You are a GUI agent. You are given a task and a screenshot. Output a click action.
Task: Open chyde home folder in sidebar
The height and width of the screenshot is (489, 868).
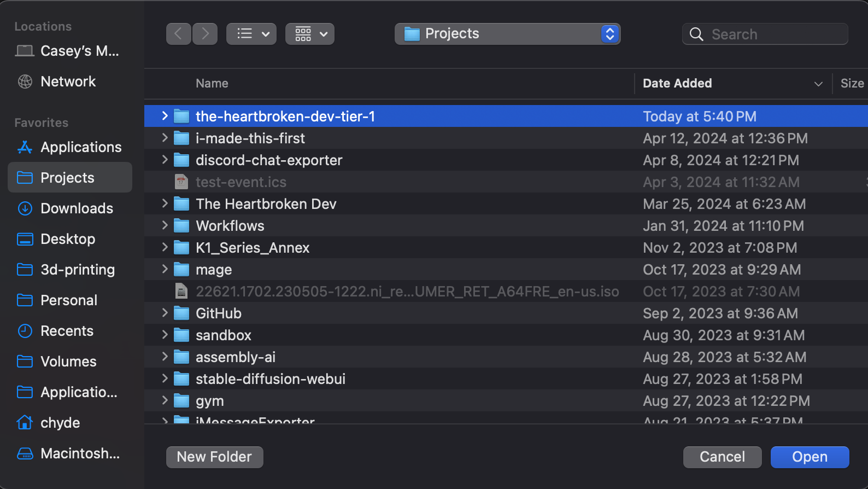(x=70, y=423)
